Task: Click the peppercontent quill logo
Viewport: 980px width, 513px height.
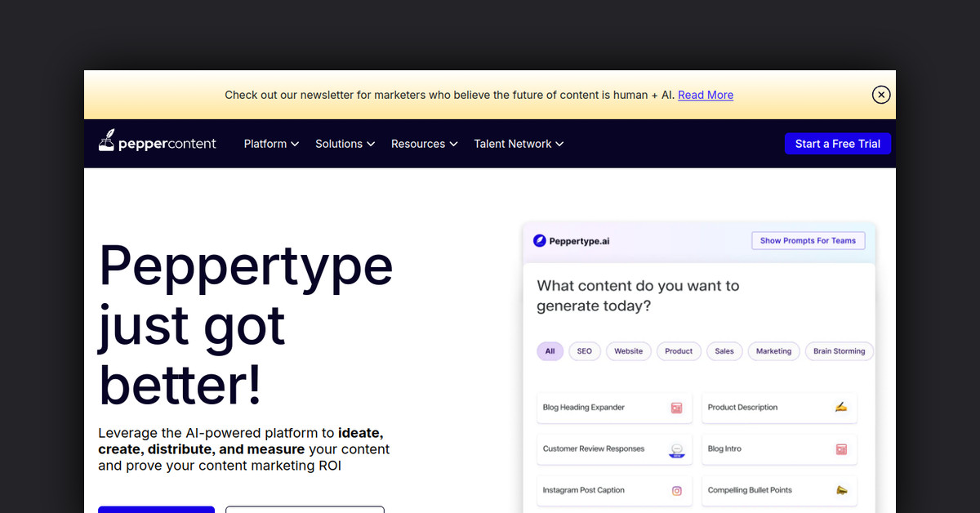Action: pyautogui.click(x=107, y=141)
